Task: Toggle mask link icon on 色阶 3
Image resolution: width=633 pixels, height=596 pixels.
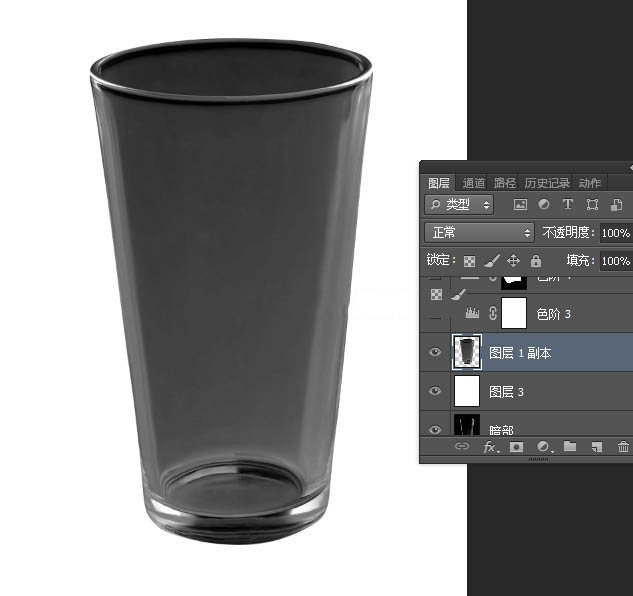Action: coord(493,313)
